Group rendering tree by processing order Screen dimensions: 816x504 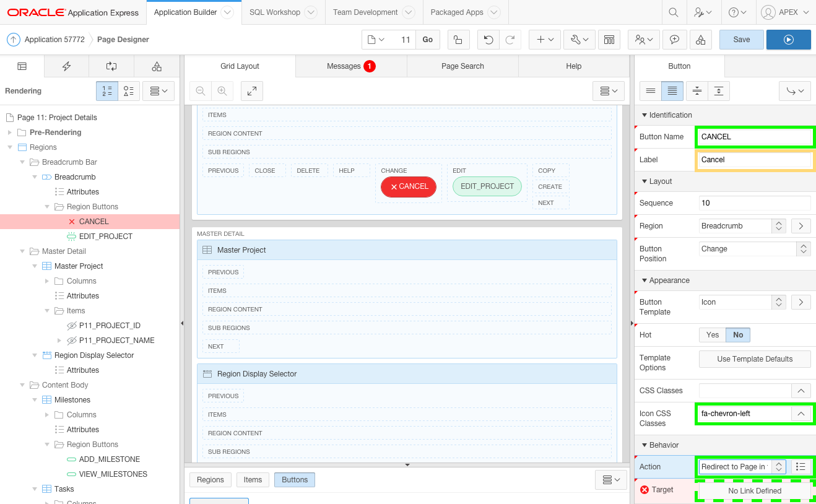pos(107,91)
